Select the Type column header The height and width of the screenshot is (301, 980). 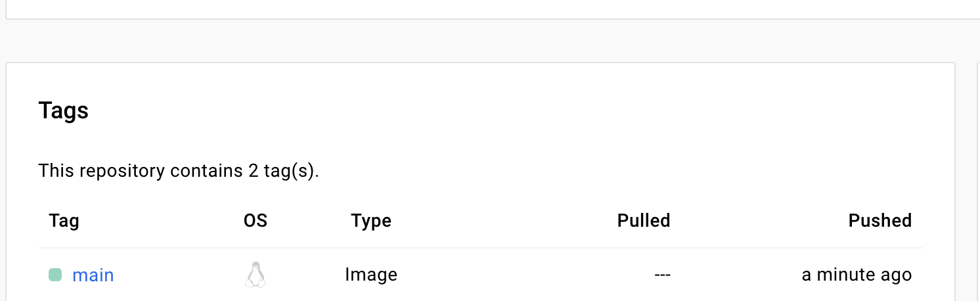pyautogui.click(x=371, y=220)
